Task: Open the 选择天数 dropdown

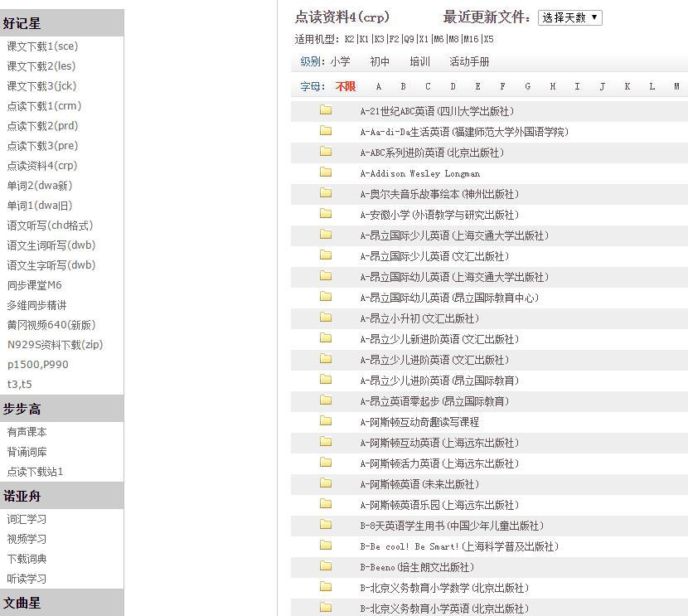Action: (x=570, y=17)
